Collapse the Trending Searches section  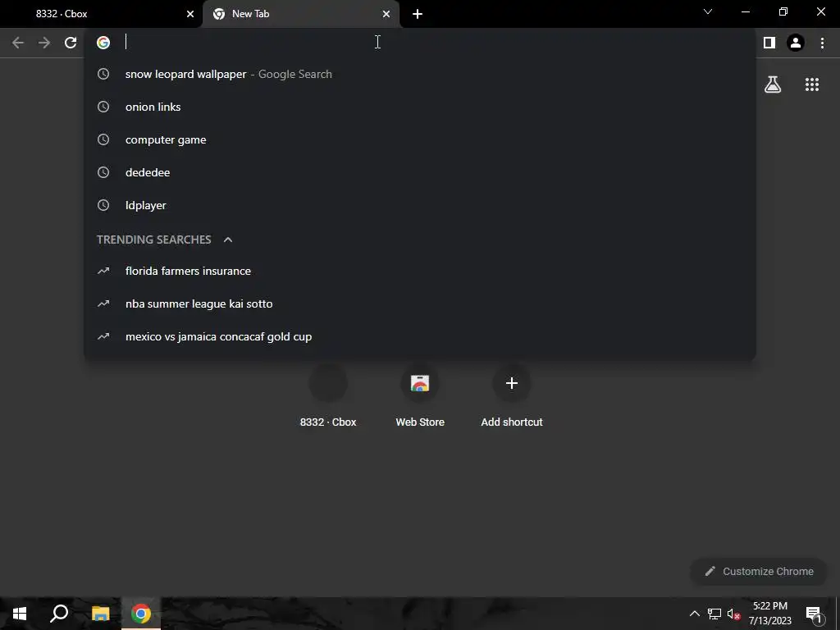(228, 240)
